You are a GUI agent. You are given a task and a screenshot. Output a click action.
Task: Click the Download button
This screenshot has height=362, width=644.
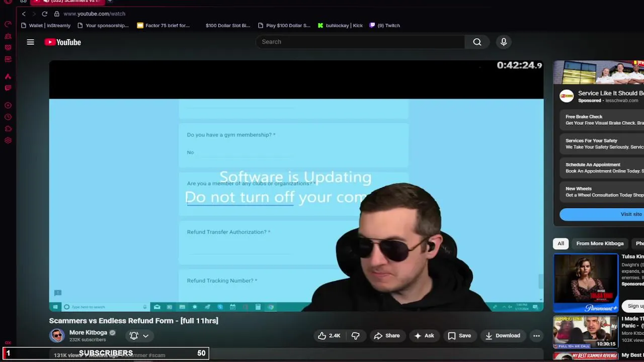click(x=502, y=335)
